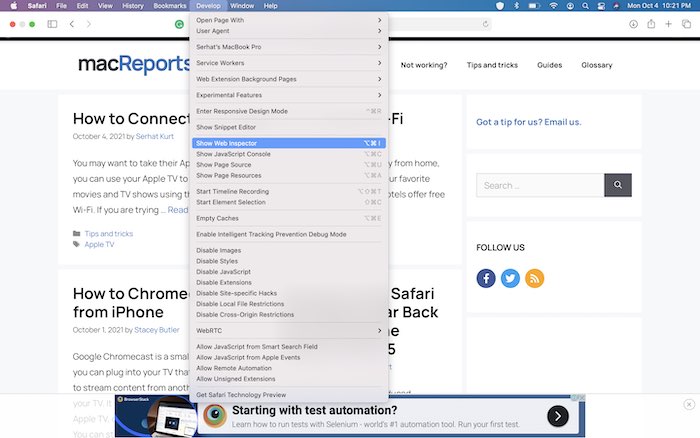
Task: Go forward with the forward arrow
Action: pyautogui.click(x=88, y=24)
